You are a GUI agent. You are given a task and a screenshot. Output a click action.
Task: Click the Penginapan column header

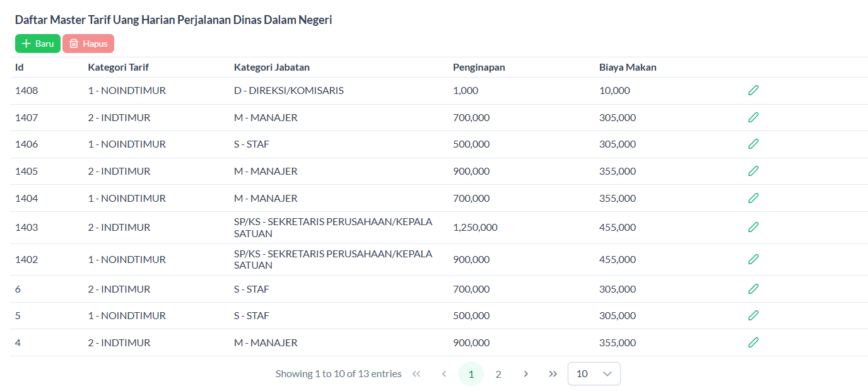[479, 67]
